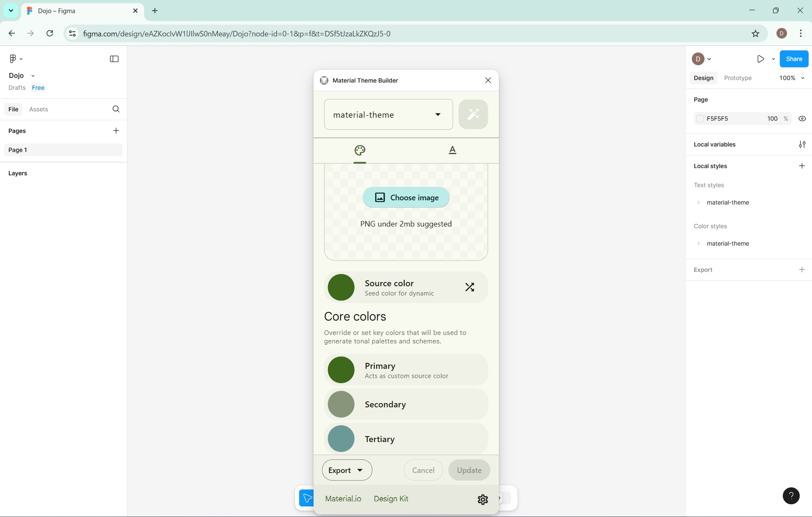Click the Update button
812x517 pixels.
(469, 470)
